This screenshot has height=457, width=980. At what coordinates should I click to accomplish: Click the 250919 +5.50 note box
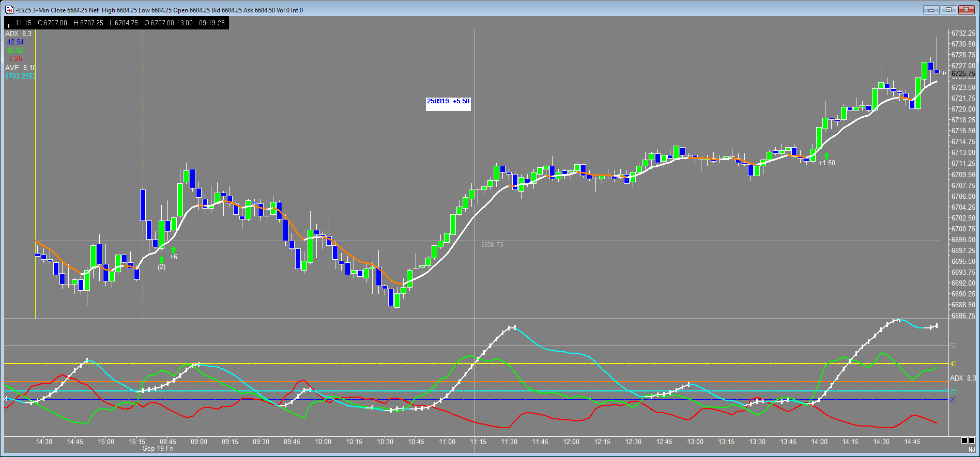click(x=448, y=101)
